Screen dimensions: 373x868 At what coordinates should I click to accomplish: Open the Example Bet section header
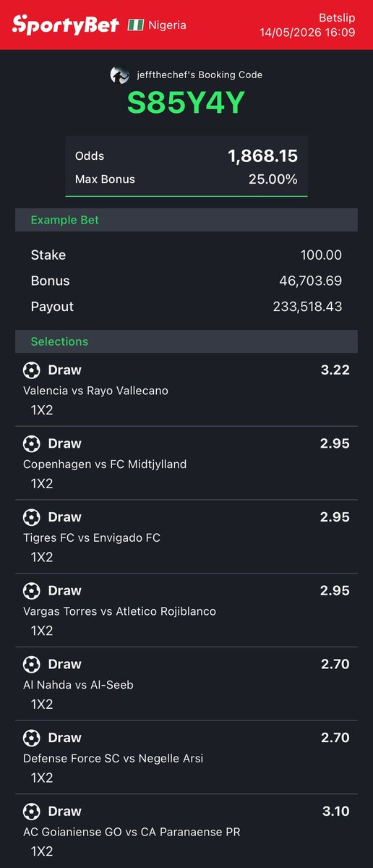coord(186,220)
